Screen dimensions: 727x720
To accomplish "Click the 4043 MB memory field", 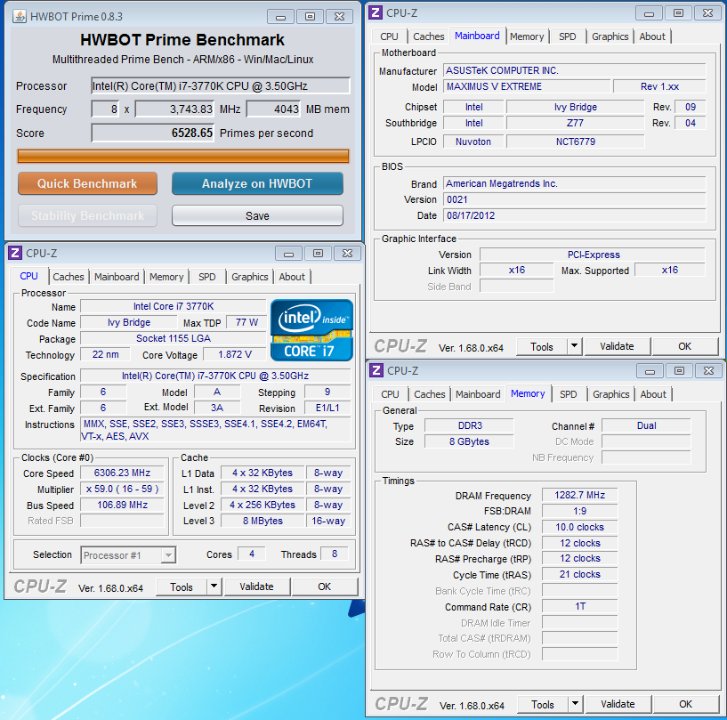I will click(x=273, y=109).
